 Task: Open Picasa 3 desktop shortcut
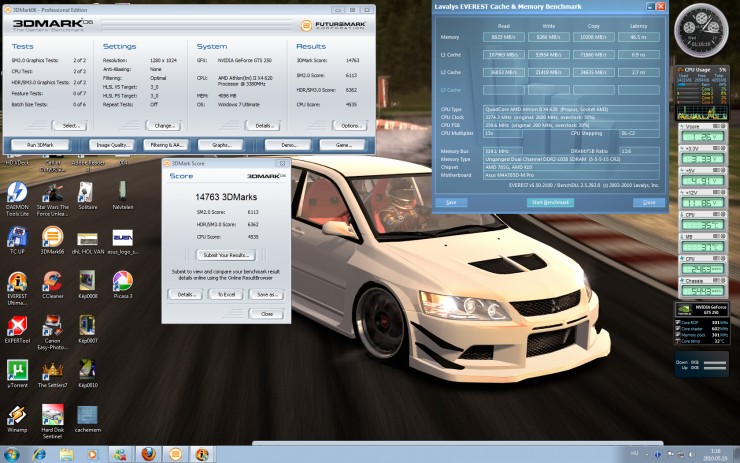click(x=122, y=280)
